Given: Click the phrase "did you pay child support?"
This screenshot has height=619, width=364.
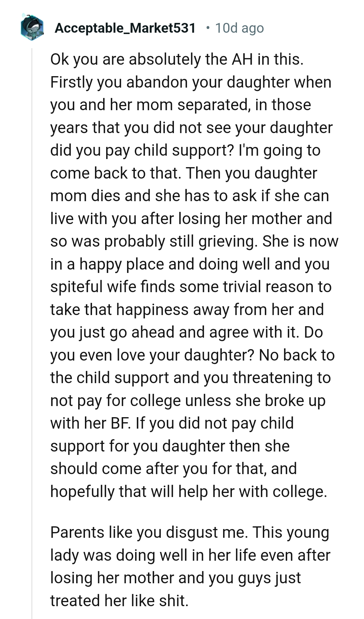Looking at the screenshot, I should [x=142, y=150].
